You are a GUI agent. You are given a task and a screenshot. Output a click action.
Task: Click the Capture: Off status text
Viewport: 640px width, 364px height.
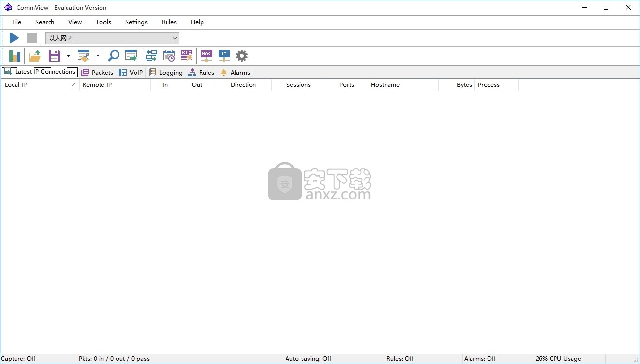(18, 359)
